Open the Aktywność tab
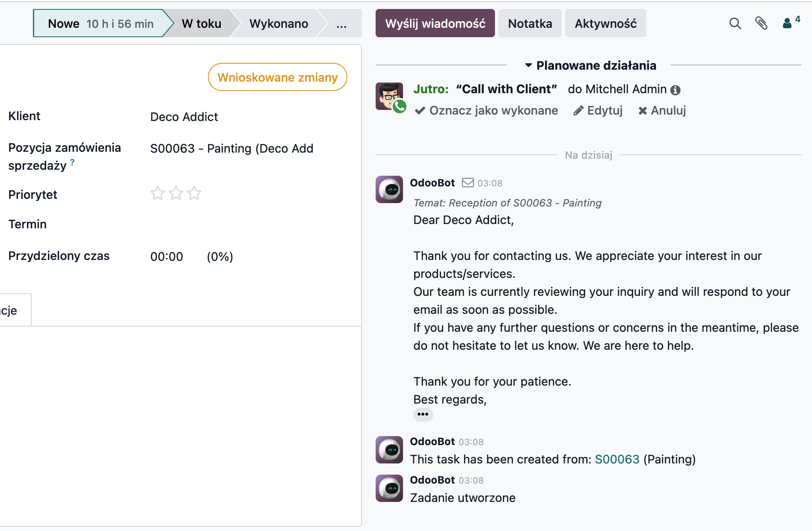Viewport: 812px width, 531px height. [605, 23]
